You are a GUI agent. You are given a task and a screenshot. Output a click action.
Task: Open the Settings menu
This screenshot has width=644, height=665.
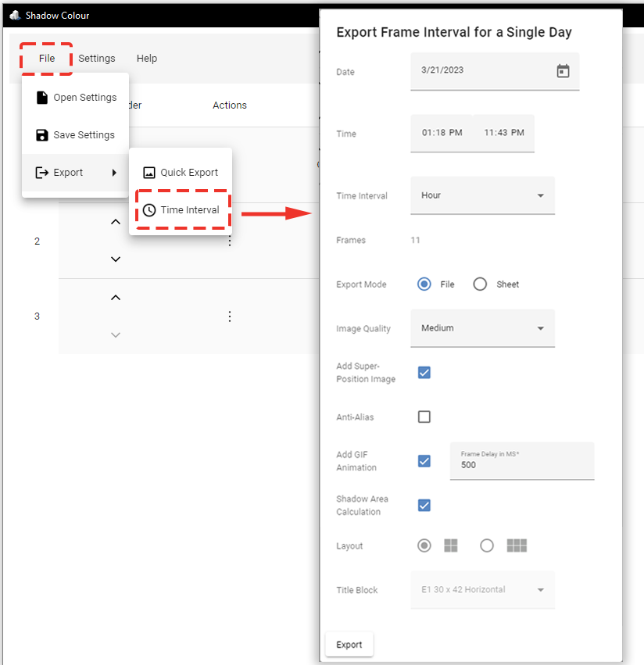[x=96, y=58]
